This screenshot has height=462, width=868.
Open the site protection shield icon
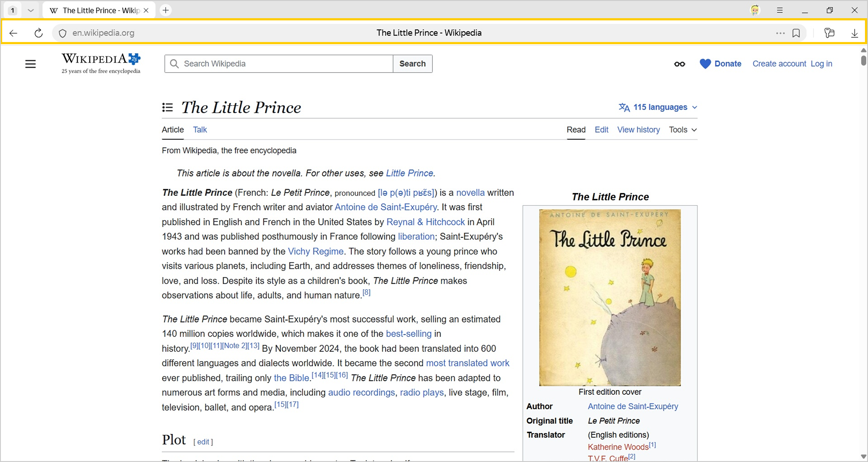click(62, 33)
